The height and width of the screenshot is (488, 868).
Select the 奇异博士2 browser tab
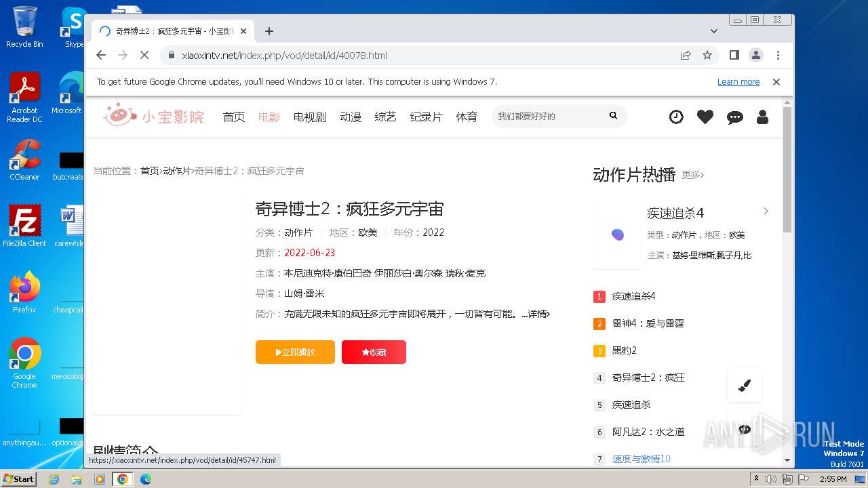[x=173, y=31]
